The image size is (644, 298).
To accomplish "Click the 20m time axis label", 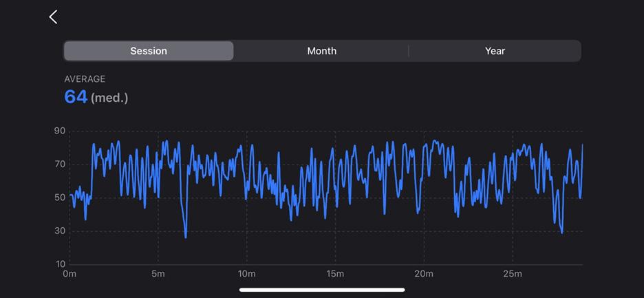I will tap(424, 274).
